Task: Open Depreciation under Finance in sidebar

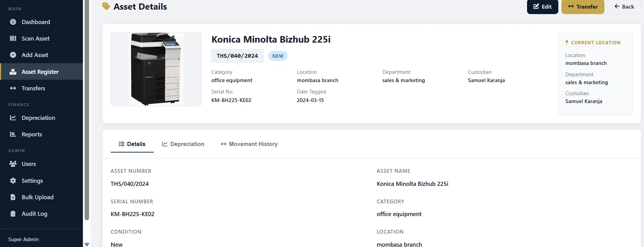Action: click(41, 118)
